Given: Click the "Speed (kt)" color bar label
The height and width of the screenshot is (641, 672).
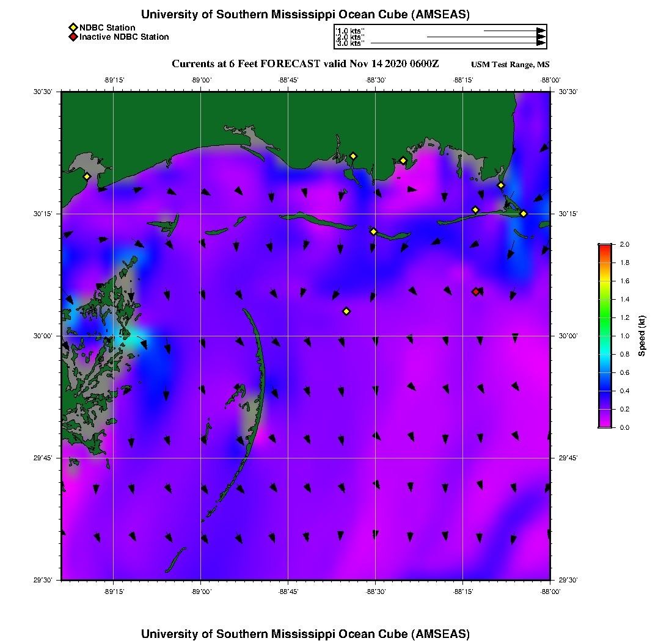Looking at the screenshot, I should coord(642,336).
